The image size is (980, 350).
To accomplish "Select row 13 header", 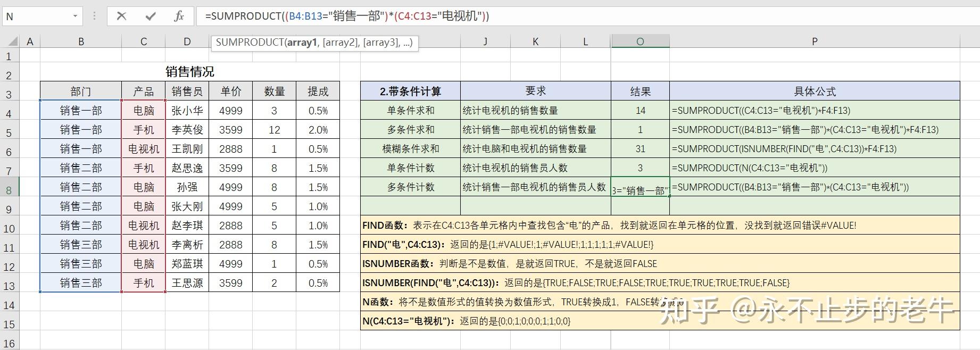I will coord(9,283).
